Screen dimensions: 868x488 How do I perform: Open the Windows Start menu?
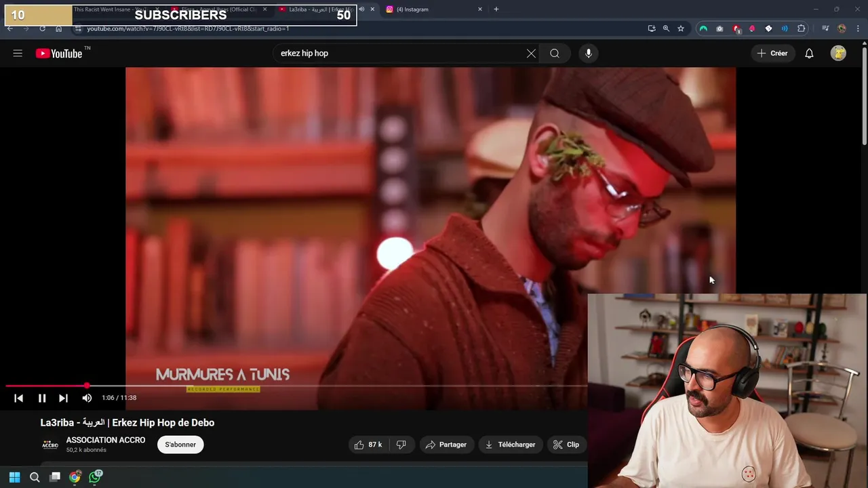click(14, 477)
